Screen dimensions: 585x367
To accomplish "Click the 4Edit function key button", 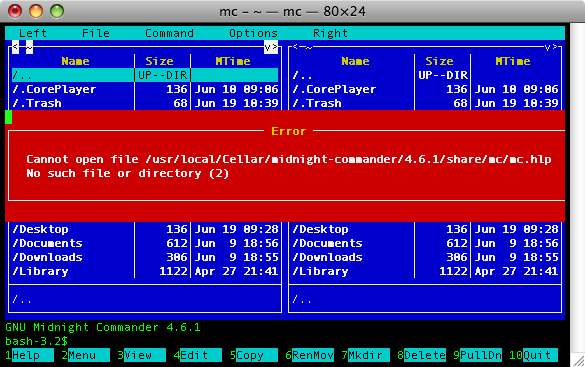I will [197, 355].
